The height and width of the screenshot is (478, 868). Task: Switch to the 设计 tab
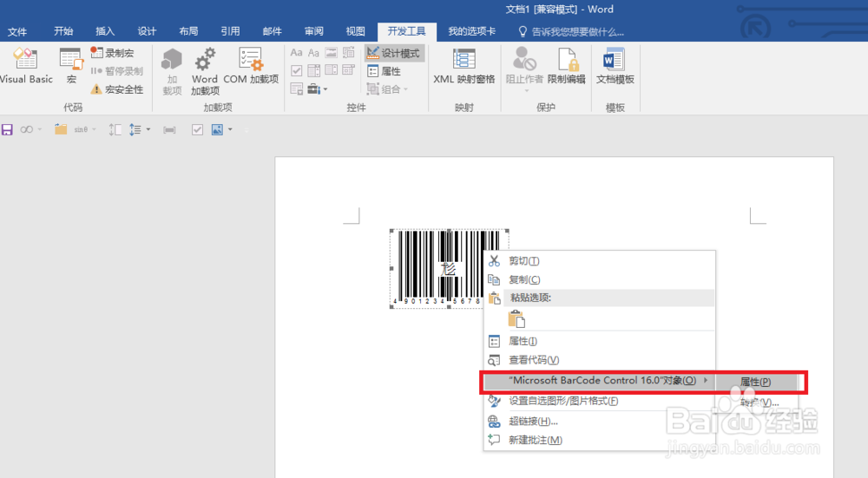pyautogui.click(x=147, y=31)
